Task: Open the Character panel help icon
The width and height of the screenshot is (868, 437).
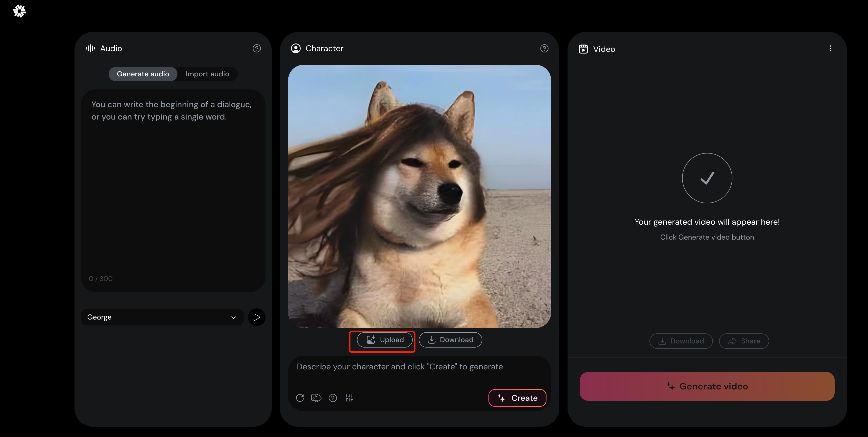Action: 544,48
